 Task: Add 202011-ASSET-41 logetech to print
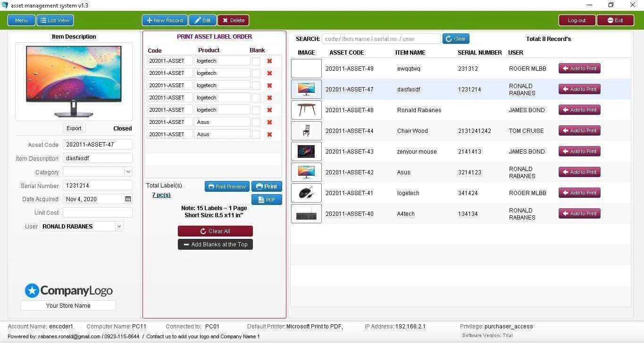tap(579, 193)
